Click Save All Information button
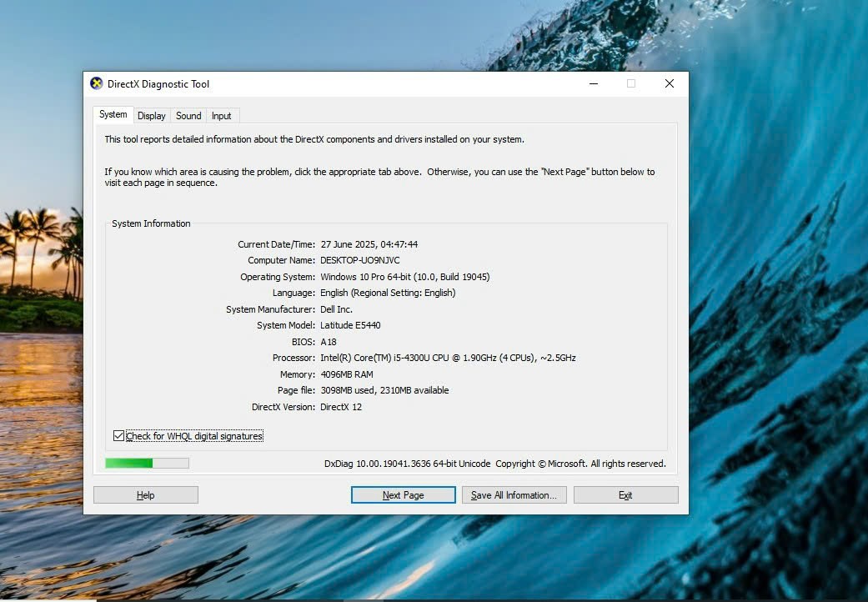Viewport: 868px width, 602px height. pos(514,495)
